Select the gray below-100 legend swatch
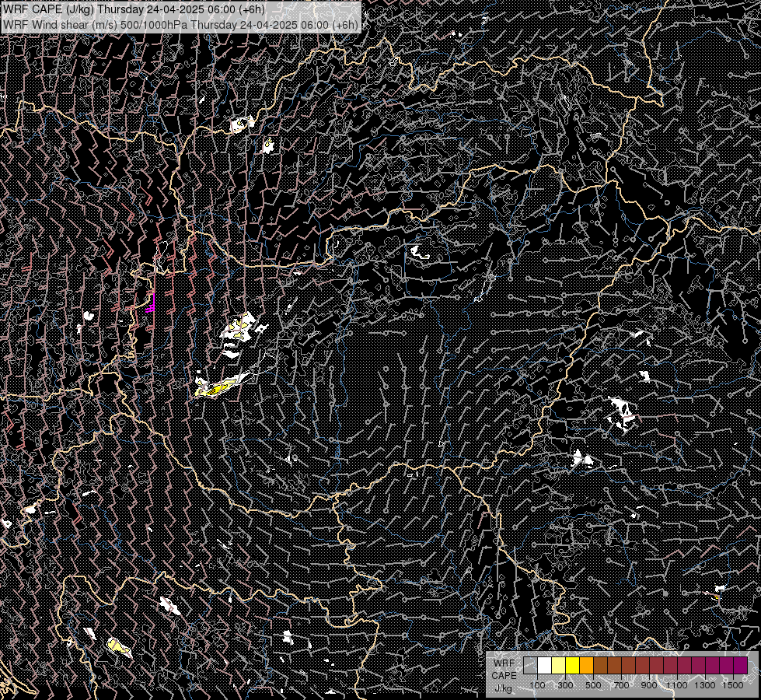The height and width of the screenshot is (700, 761). click(530, 665)
